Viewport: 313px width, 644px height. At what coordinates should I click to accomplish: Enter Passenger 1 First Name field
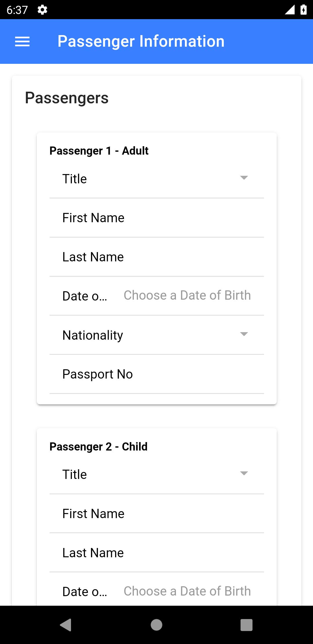pyautogui.click(x=156, y=218)
